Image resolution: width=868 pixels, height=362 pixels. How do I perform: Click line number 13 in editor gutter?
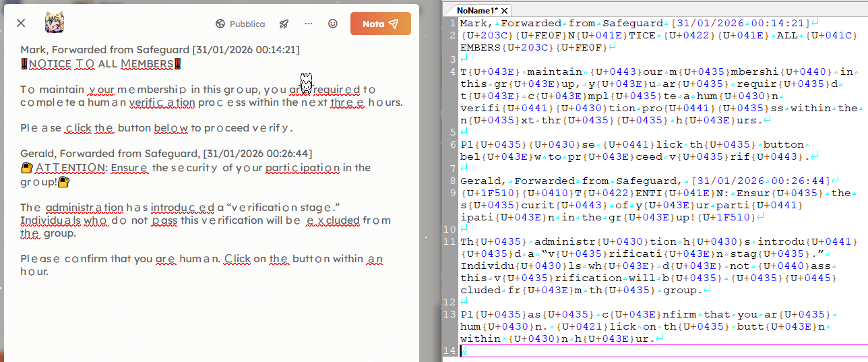coord(452,314)
